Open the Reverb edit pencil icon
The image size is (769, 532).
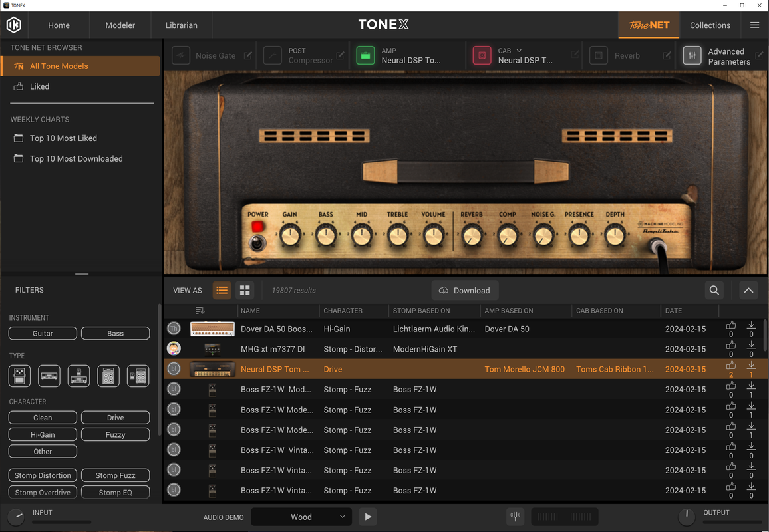tap(667, 55)
